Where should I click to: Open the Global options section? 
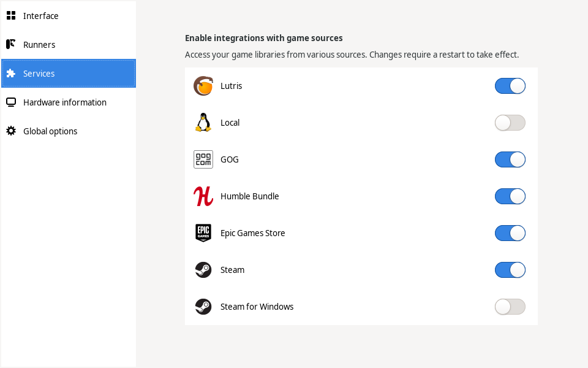coord(50,131)
